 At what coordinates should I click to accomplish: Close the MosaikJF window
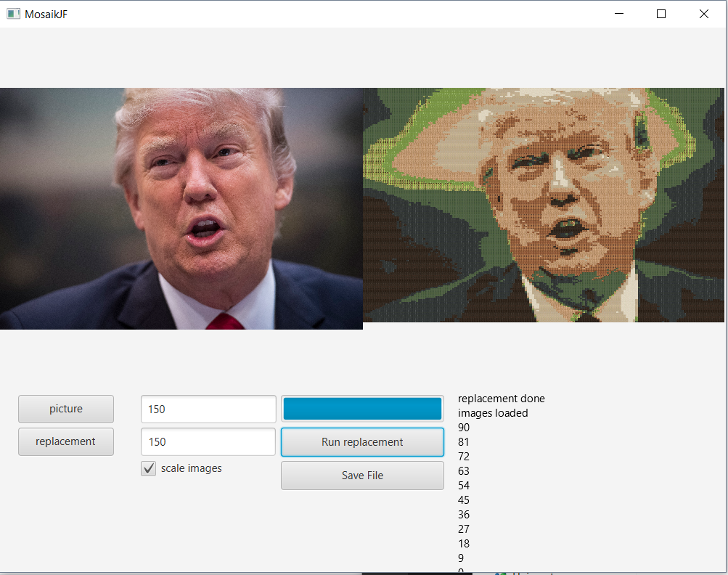click(x=703, y=14)
